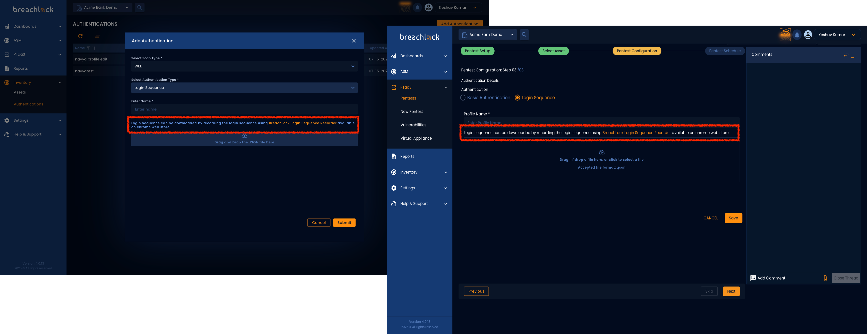Click Dashboards chart icon in right sidebar
This screenshot has height=335, width=868.
[394, 56]
